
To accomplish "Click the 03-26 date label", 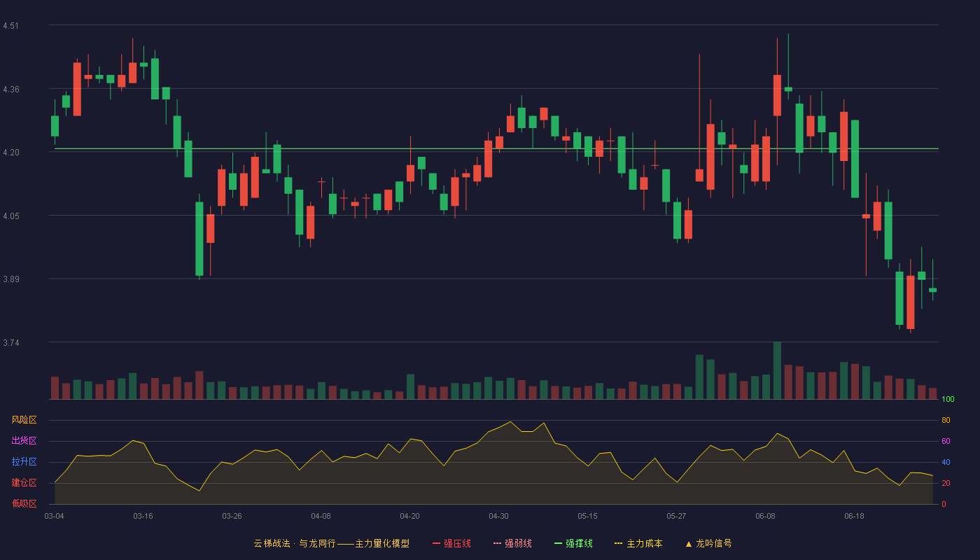I will coord(232,516).
